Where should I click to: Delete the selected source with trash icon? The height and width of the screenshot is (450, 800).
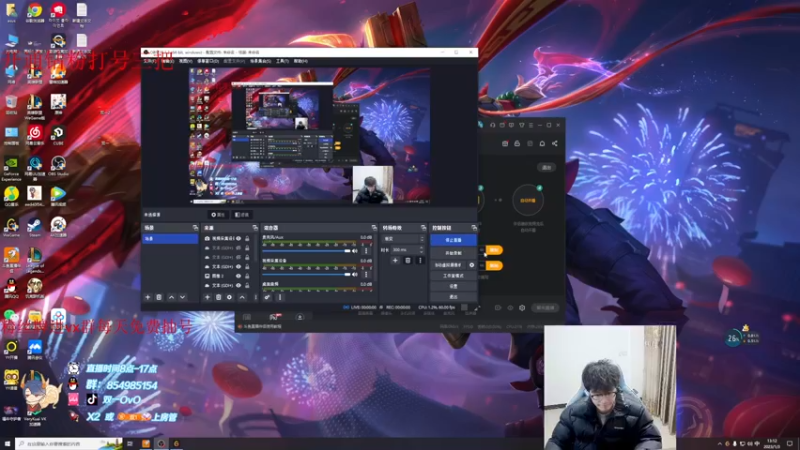[x=218, y=297]
